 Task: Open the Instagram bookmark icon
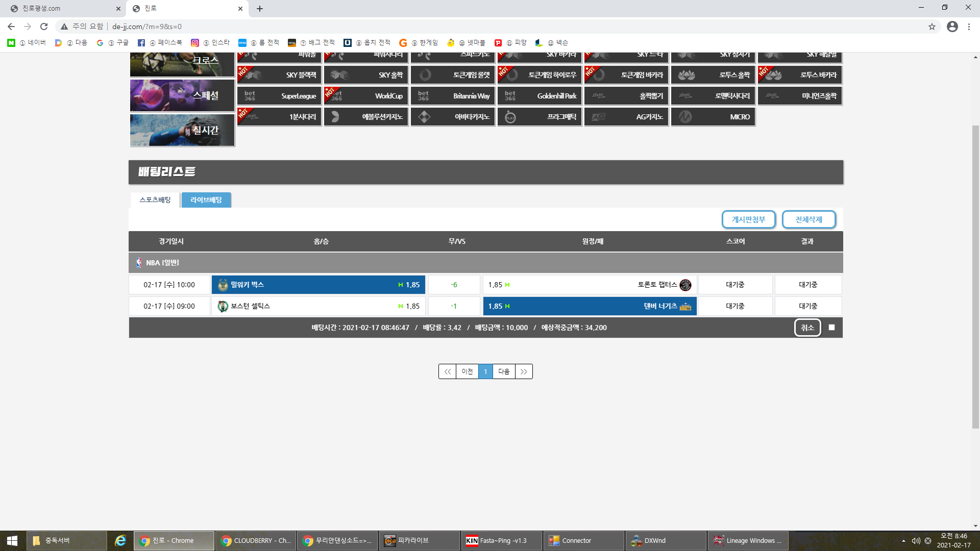click(x=194, y=43)
